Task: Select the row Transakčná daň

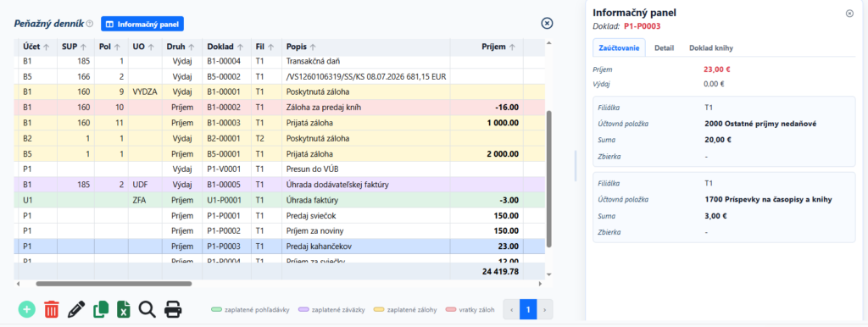Action: click(280, 61)
